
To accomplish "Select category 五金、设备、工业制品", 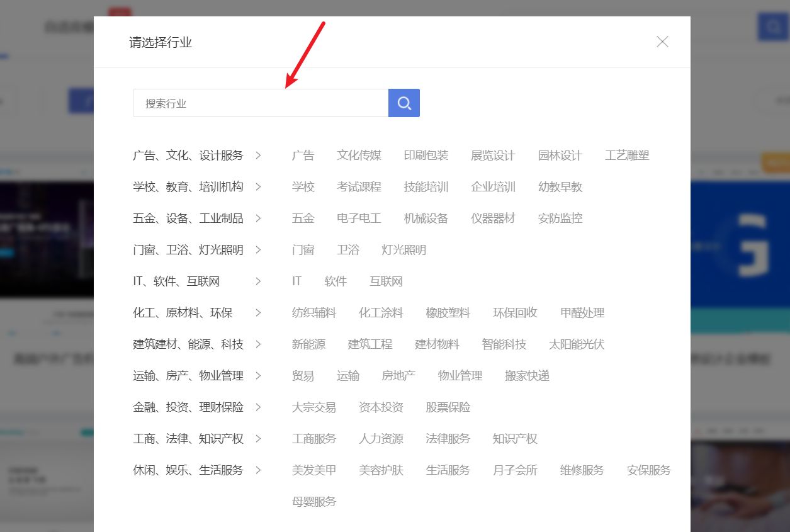I will coord(188,218).
